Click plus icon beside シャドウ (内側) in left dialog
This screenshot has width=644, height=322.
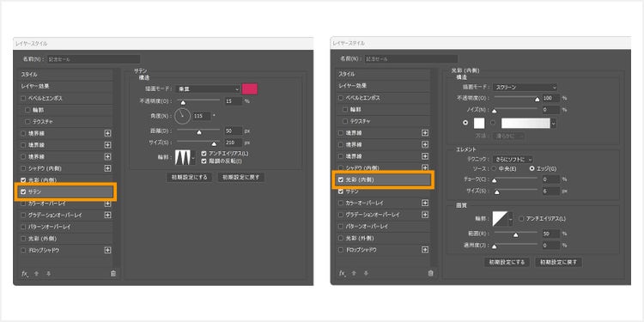[x=107, y=168]
